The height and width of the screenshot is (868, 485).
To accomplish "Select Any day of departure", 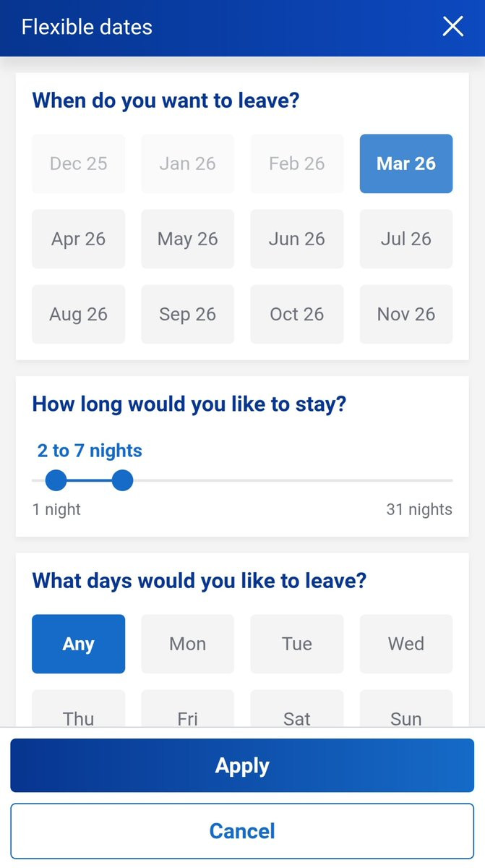I will (x=78, y=644).
